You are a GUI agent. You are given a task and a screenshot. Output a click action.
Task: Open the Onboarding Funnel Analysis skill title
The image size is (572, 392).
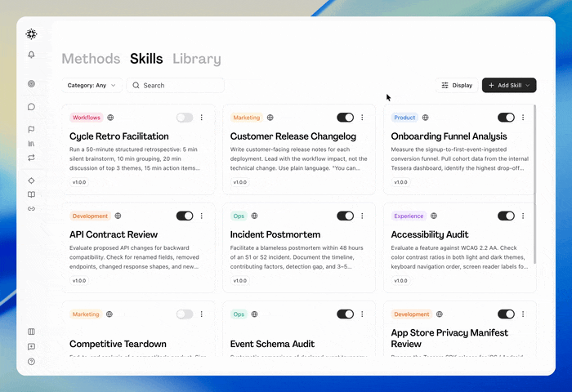[x=449, y=136]
